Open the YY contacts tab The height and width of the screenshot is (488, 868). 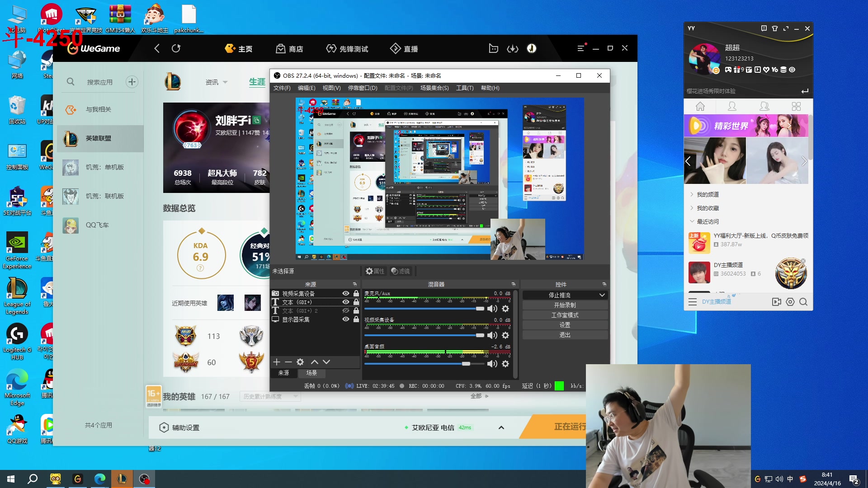click(732, 106)
